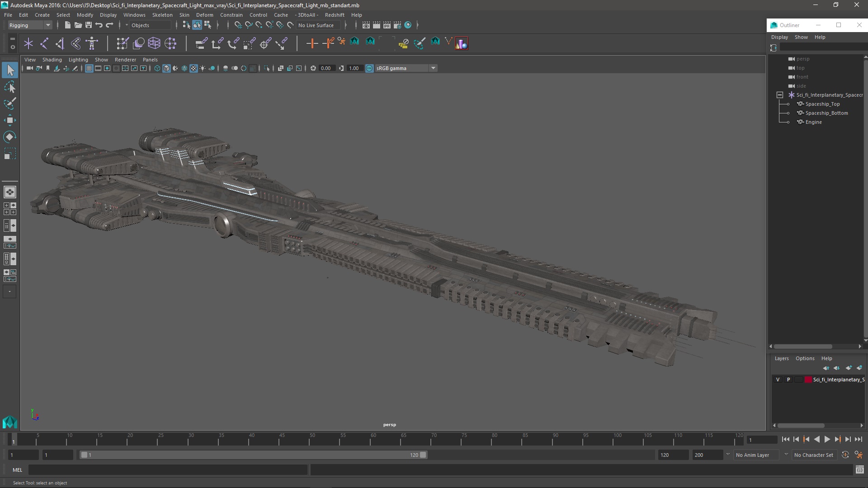Click the New Scene icon

click(67, 25)
